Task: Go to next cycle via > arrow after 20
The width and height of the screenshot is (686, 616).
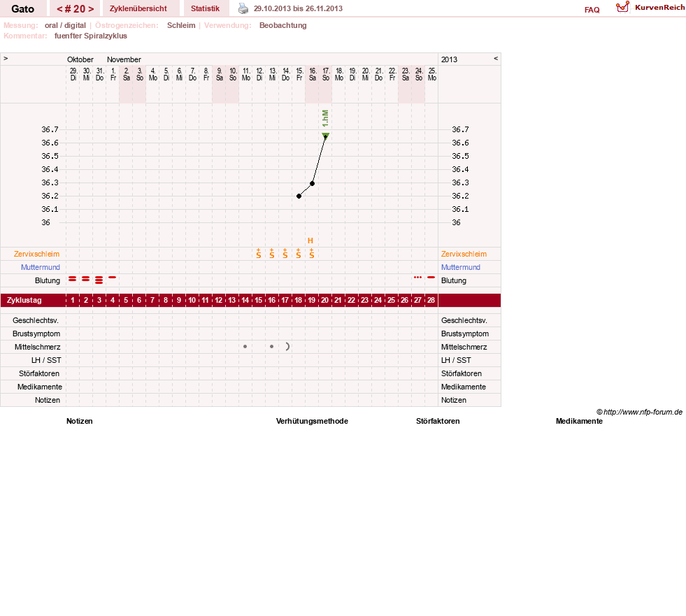Action: point(91,9)
